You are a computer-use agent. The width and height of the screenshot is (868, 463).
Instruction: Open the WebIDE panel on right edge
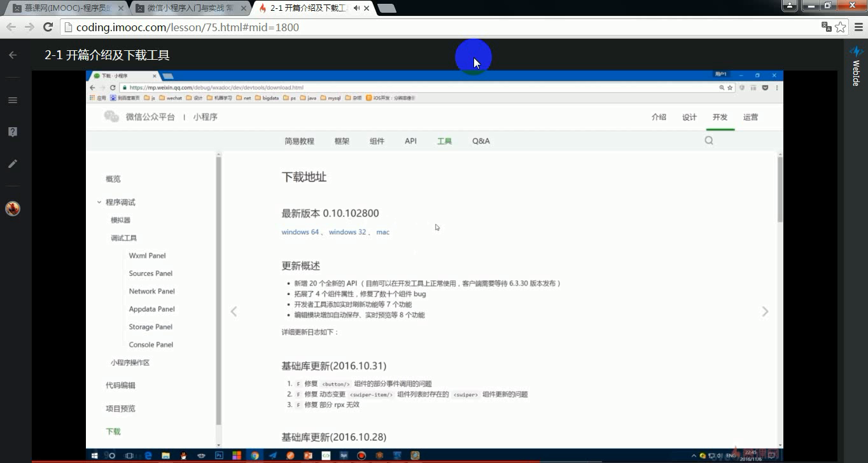(x=856, y=66)
